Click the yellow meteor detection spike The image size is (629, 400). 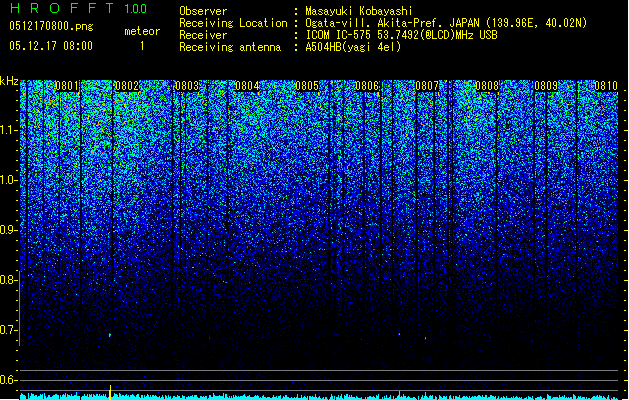point(110,392)
